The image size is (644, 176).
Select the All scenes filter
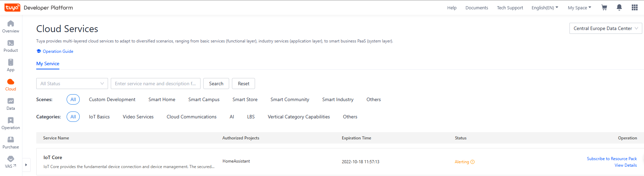click(73, 99)
